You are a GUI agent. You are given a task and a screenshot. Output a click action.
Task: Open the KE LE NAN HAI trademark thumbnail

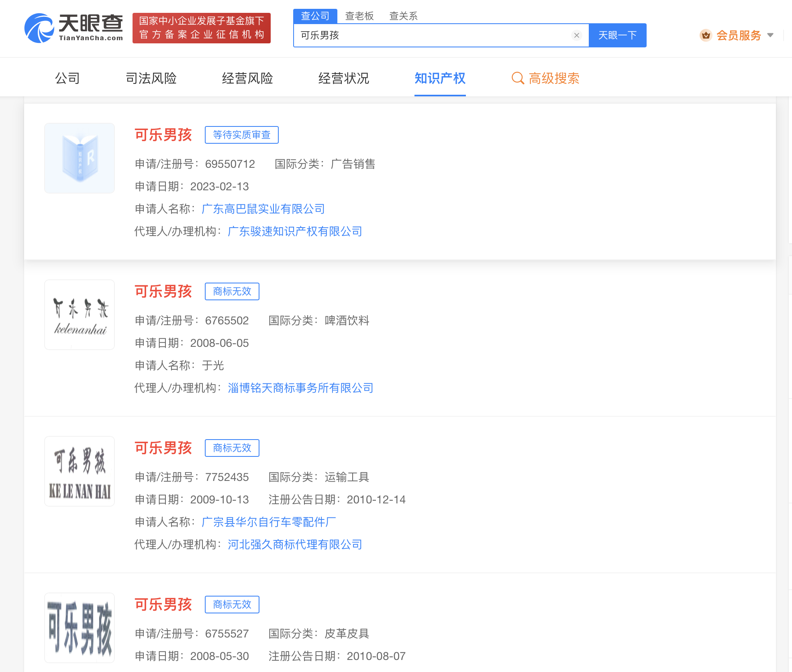tap(80, 471)
